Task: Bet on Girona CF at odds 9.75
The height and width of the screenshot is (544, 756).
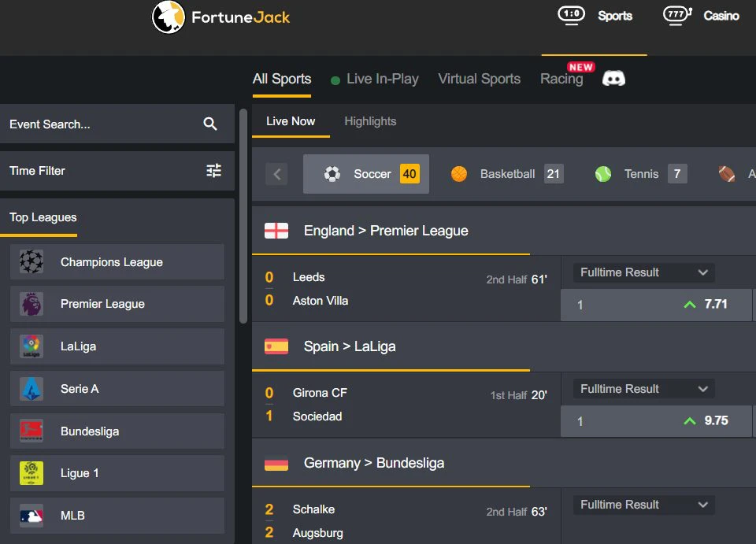Action: coord(656,421)
